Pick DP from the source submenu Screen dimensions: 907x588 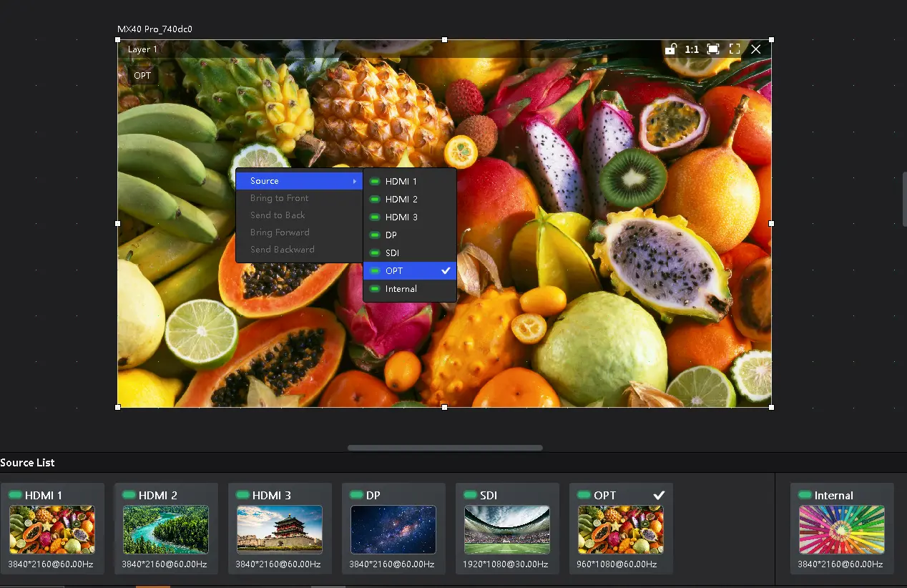click(x=409, y=235)
